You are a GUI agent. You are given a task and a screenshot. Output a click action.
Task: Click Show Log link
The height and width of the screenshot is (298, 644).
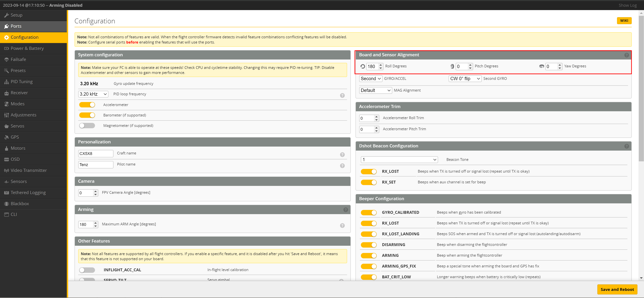point(628,5)
